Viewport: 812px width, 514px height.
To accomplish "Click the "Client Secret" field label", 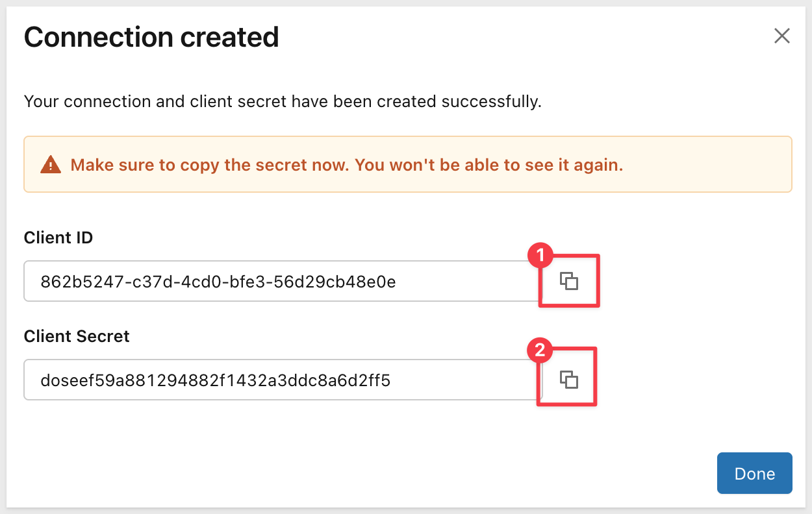I will (77, 336).
